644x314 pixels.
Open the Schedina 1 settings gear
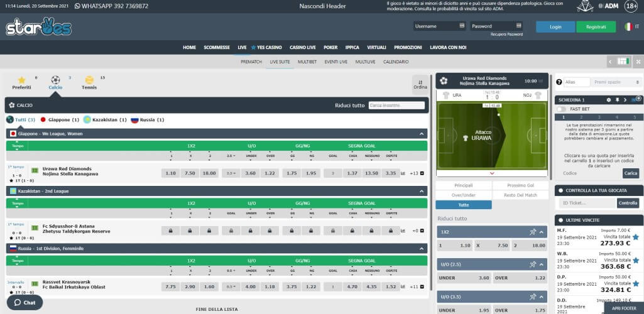(x=609, y=100)
